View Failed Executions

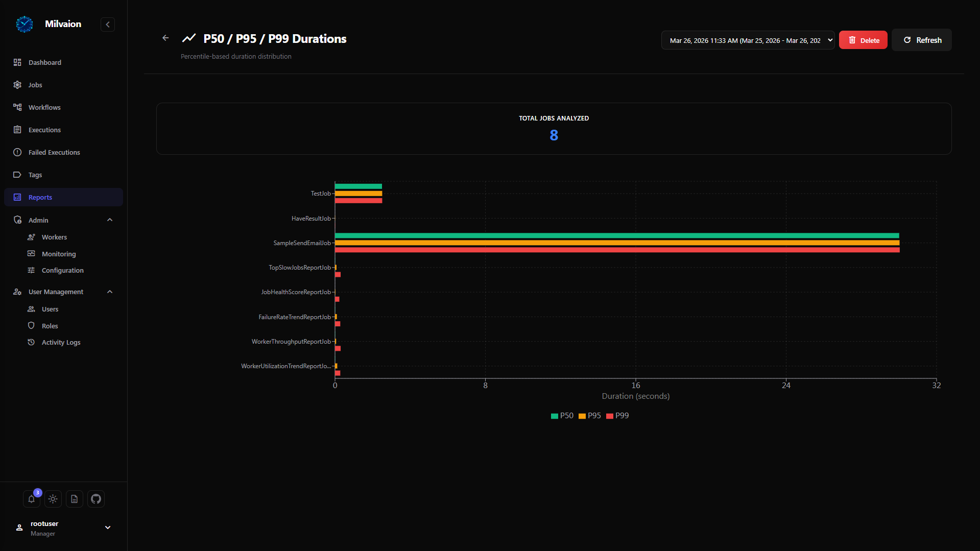54,152
